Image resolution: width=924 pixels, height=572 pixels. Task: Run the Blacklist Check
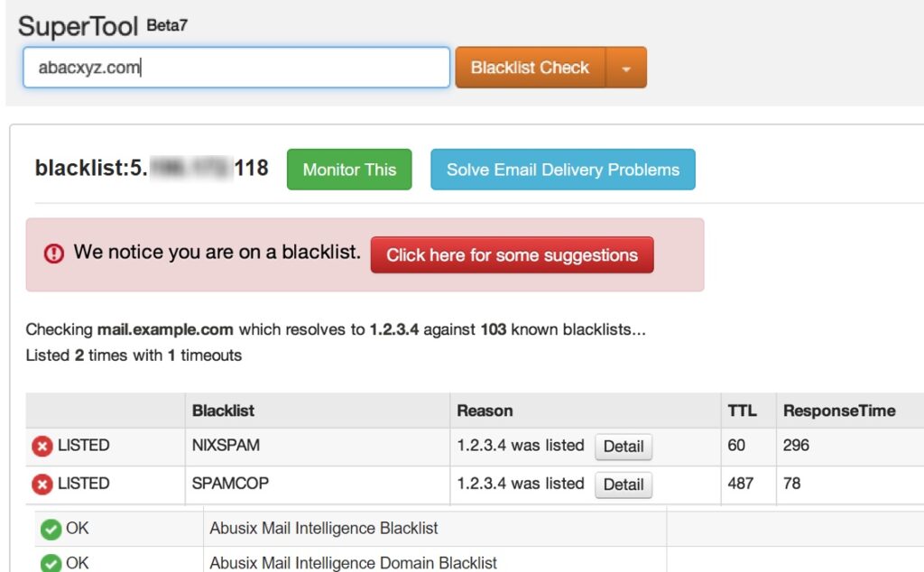click(x=529, y=67)
